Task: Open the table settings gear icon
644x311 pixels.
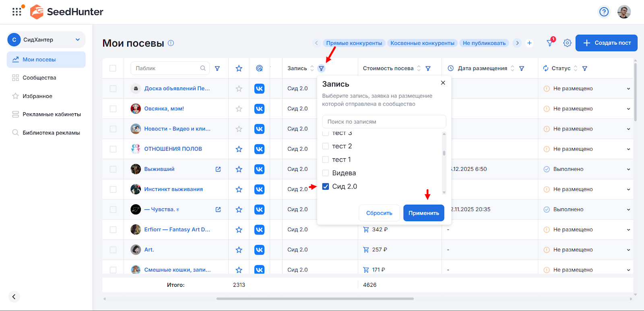Action: pyautogui.click(x=567, y=43)
